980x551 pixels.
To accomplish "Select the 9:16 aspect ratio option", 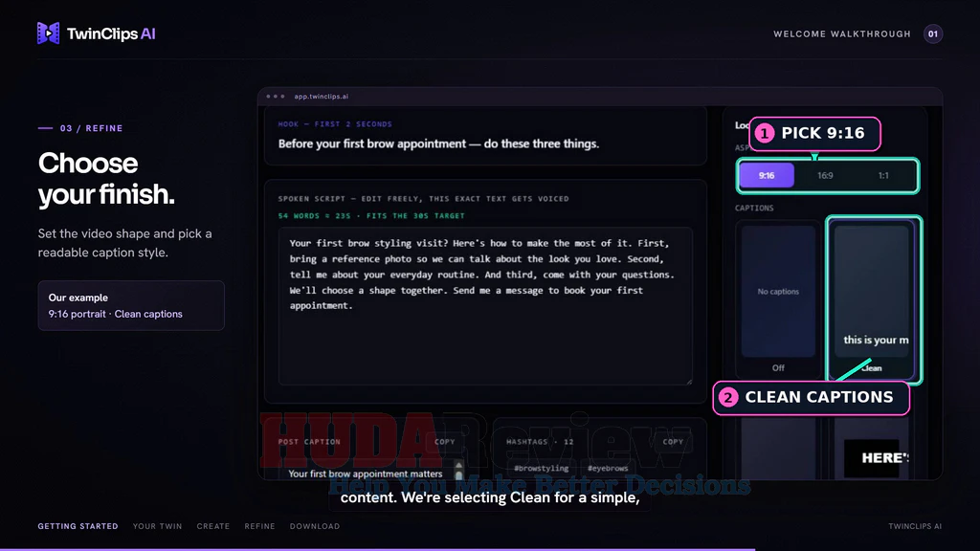I will (x=767, y=176).
